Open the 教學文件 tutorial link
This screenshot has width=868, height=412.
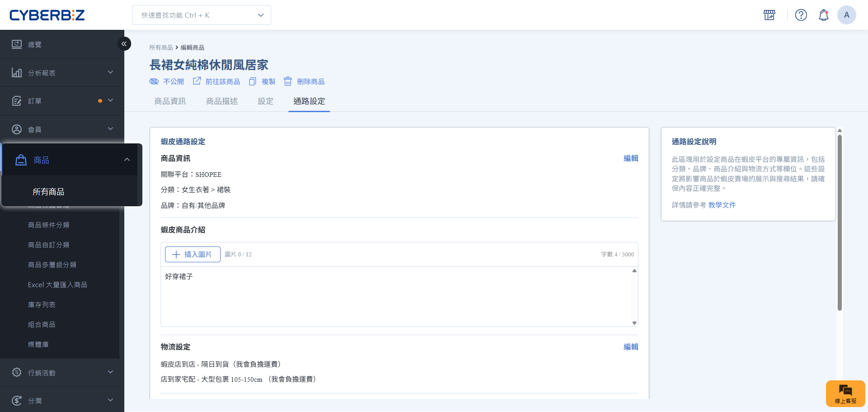[x=722, y=205]
